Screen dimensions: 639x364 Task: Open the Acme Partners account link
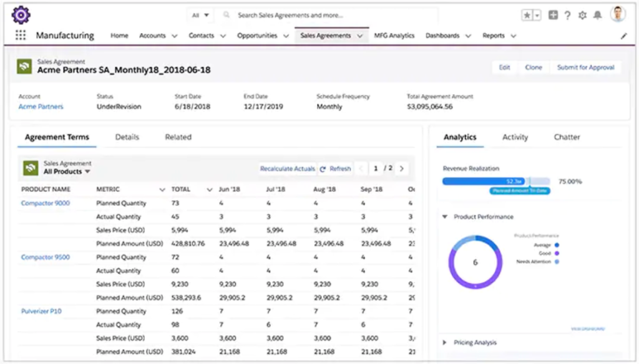pos(41,107)
